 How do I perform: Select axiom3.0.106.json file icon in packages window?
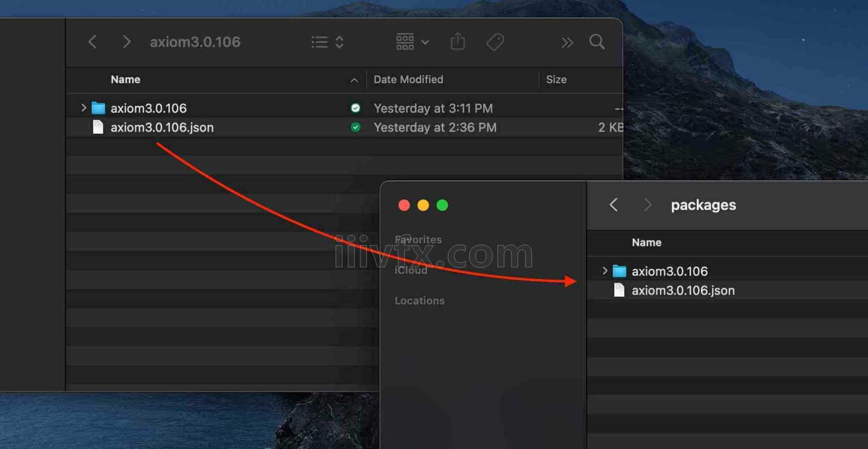[619, 290]
